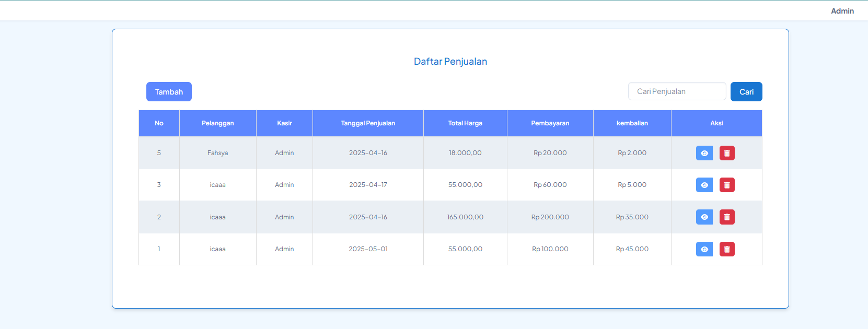
Task: Open the Admin user menu
Action: (x=842, y=11)
